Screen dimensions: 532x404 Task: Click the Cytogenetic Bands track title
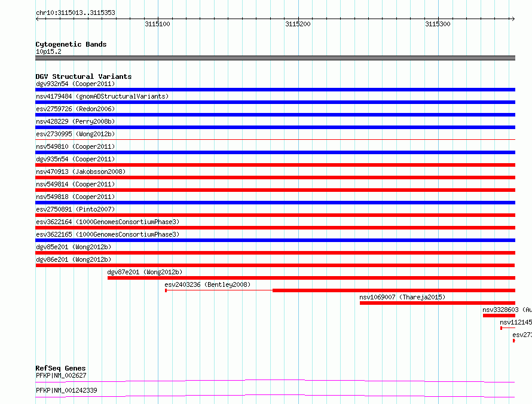(71, 44)
